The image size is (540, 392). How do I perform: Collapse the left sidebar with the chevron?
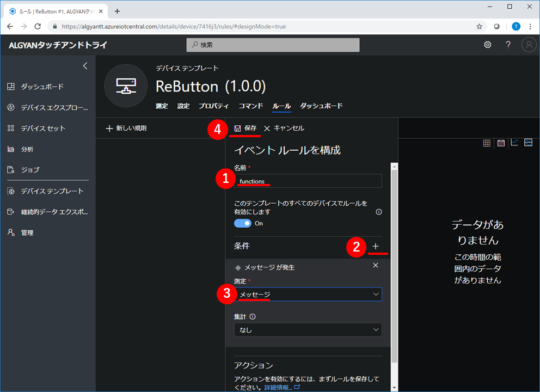(x=85, y=66)
